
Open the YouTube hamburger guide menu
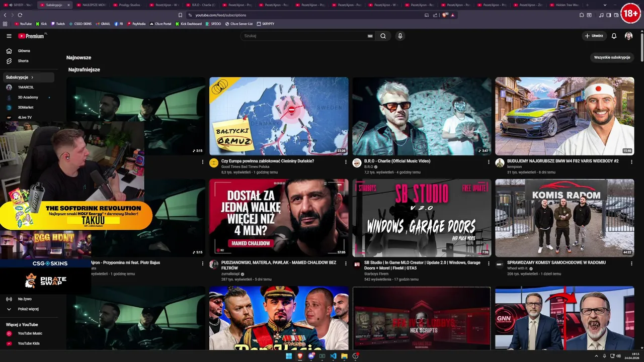pyautogui.click(x=9, y=36)
